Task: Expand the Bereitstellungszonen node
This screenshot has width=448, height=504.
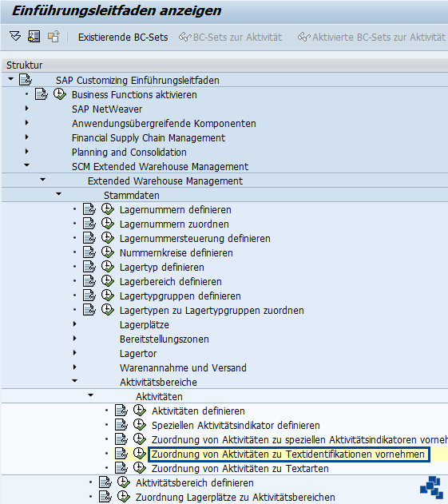Action: 75,339
